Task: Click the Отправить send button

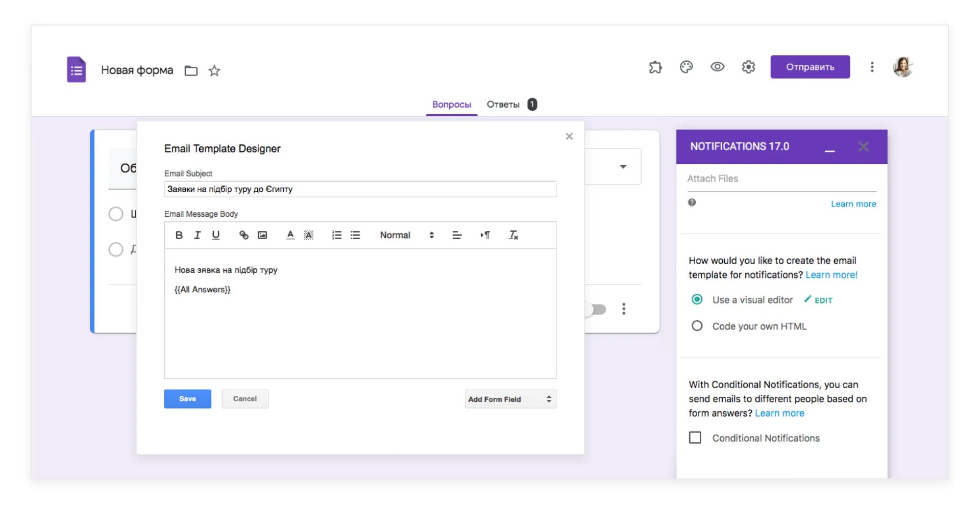Action: pyautogui.click(x=810, y=67)
